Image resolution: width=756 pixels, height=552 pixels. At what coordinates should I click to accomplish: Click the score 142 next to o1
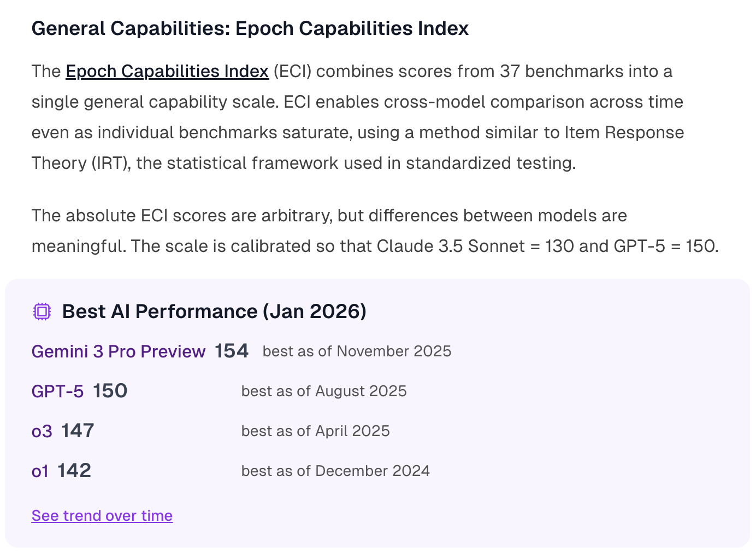74,471
